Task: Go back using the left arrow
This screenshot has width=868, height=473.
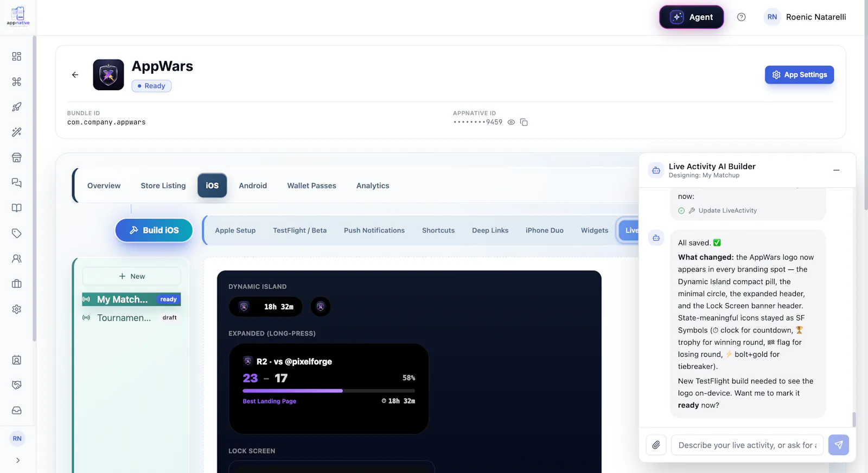Action: (x=75, y=75)
